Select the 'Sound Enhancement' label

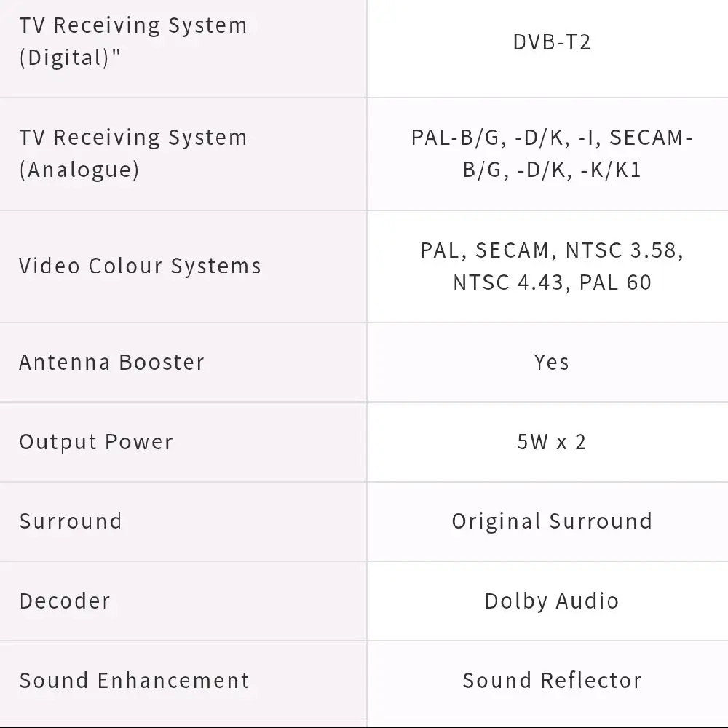[x=134, y=681]
